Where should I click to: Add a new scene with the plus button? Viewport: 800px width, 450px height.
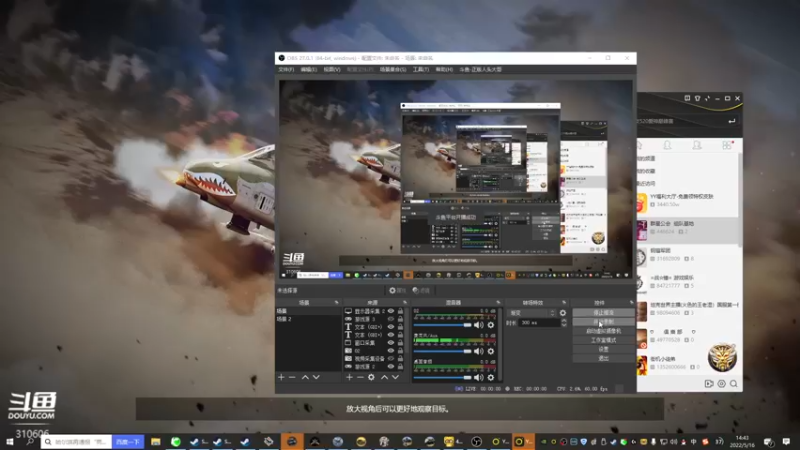tap(281, 377)
